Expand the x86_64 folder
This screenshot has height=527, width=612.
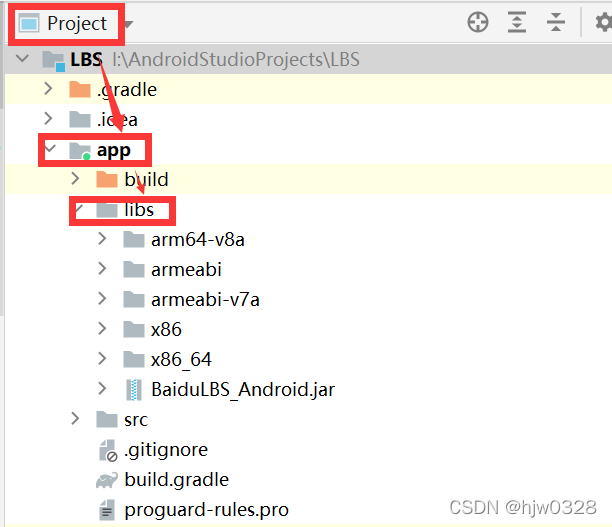point(102,358)
